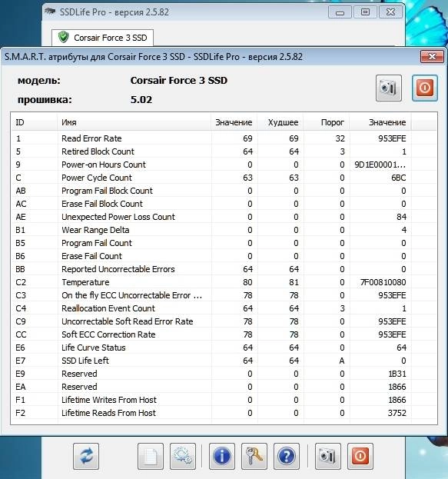The width and height of the screenshot is (448, 479).
Task: Maximize the SSDLife Pro main window
Action: point(365,12)
